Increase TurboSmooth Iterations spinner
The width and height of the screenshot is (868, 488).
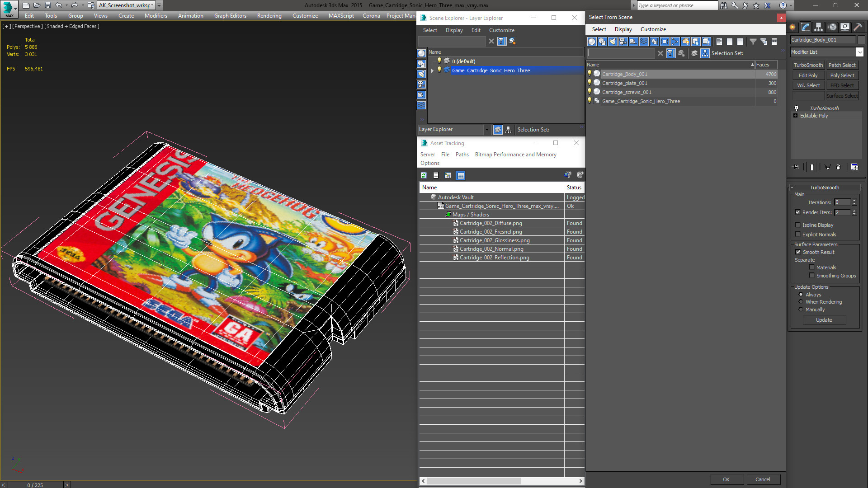pos(854,201)
